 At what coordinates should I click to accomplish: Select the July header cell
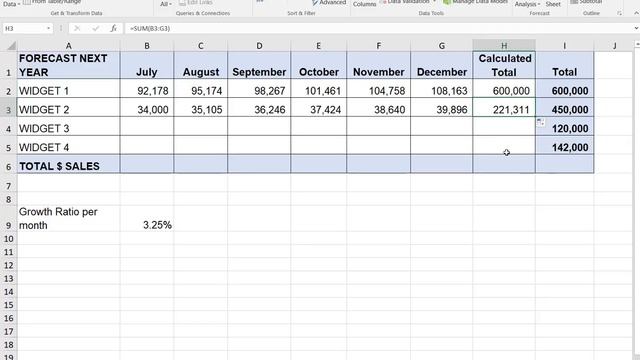pos(147,65)
